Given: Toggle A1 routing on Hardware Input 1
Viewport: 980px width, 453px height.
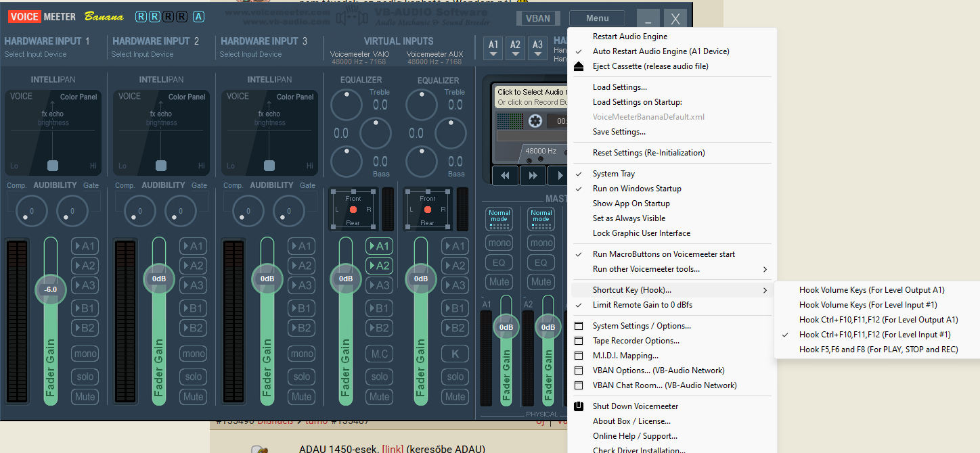Looking at the screenshot, I should point(85,246).
